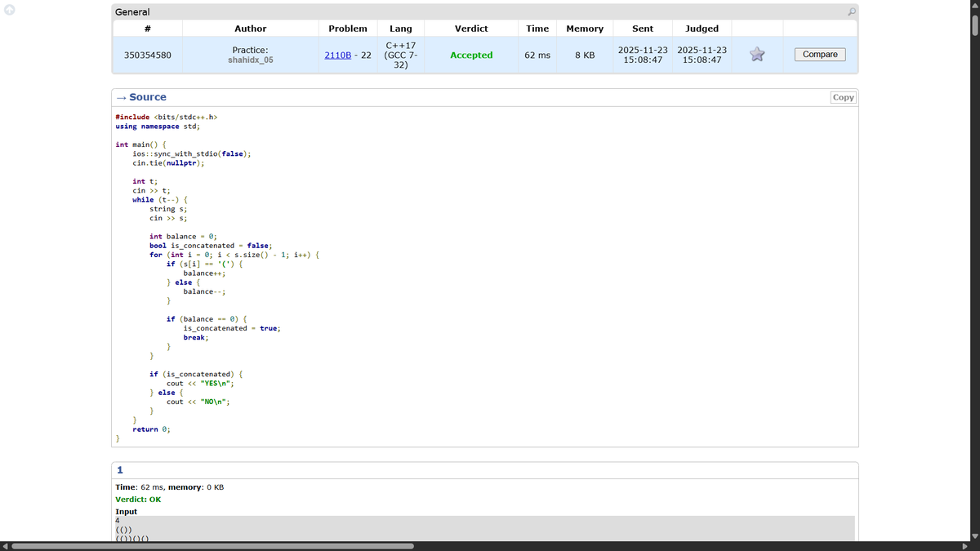Copy the source code with Copy button
Viewport: 980px width, 551px height.
(x=843, y=97)
